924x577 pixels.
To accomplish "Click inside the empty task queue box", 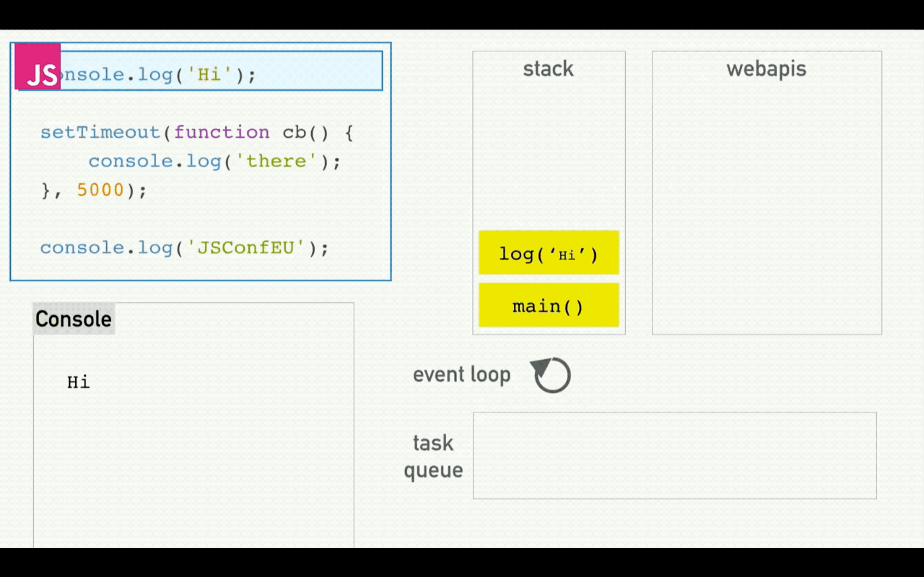I will pos(674,455).
